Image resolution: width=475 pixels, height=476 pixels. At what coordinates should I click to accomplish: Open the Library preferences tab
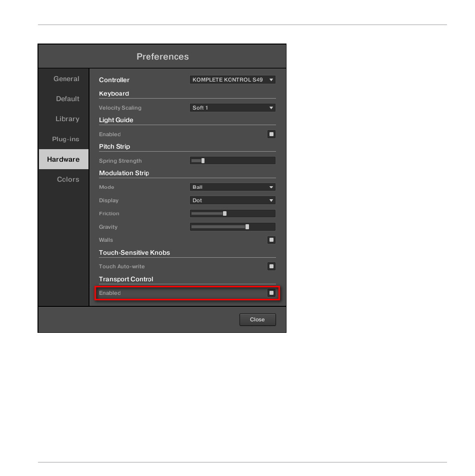63,119
